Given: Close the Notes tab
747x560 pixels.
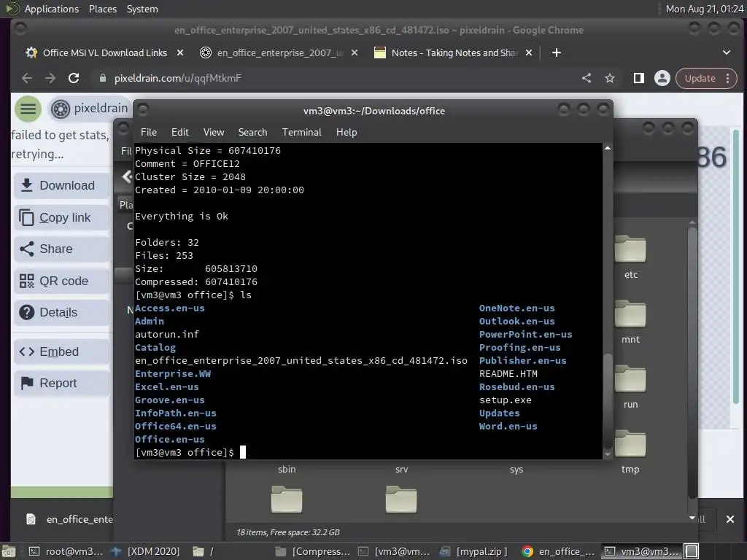Looking at the screenshot, I should pos(529,52).
